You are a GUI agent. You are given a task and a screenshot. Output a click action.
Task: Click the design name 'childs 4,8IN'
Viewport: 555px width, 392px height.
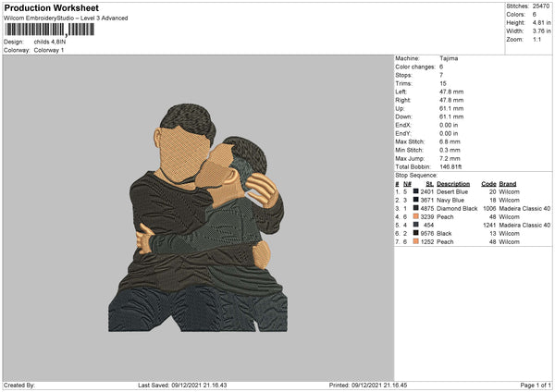(x=50, y=42)
